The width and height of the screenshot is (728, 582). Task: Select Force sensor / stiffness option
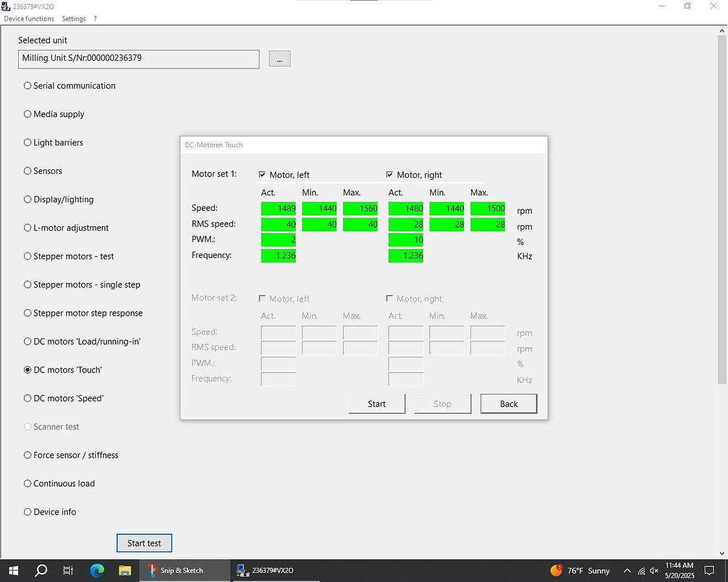tap(28, 455)
